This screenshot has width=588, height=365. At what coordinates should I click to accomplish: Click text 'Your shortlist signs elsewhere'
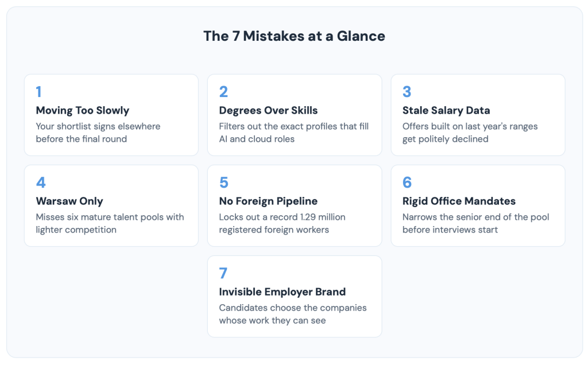point(98,126)
